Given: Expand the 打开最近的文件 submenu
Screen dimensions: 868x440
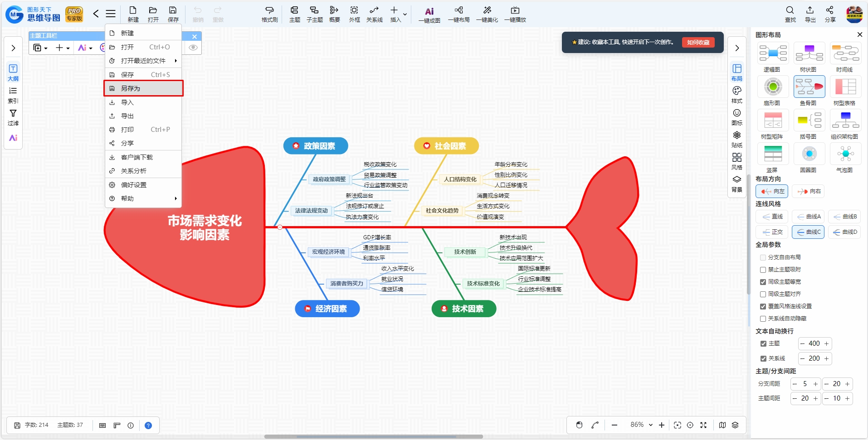Looking at the screenshot, I should tap(143, 61).
